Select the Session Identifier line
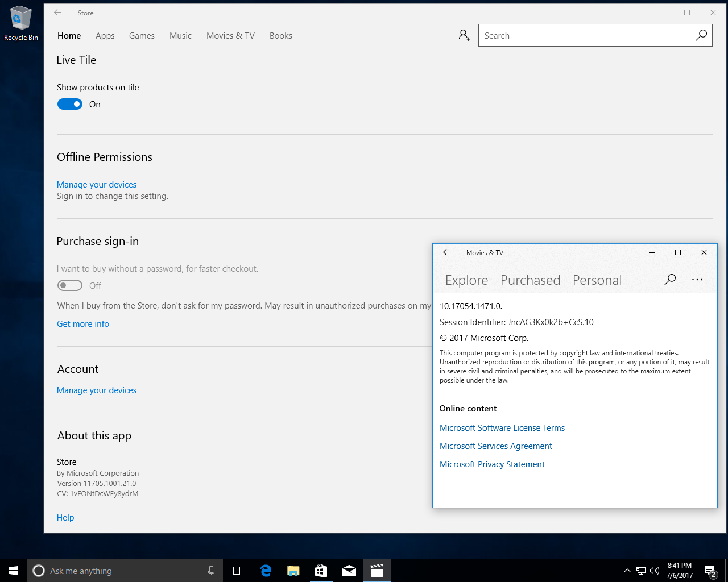The width and height of the screenshot is (728, 582). click(x=516, y=322)
